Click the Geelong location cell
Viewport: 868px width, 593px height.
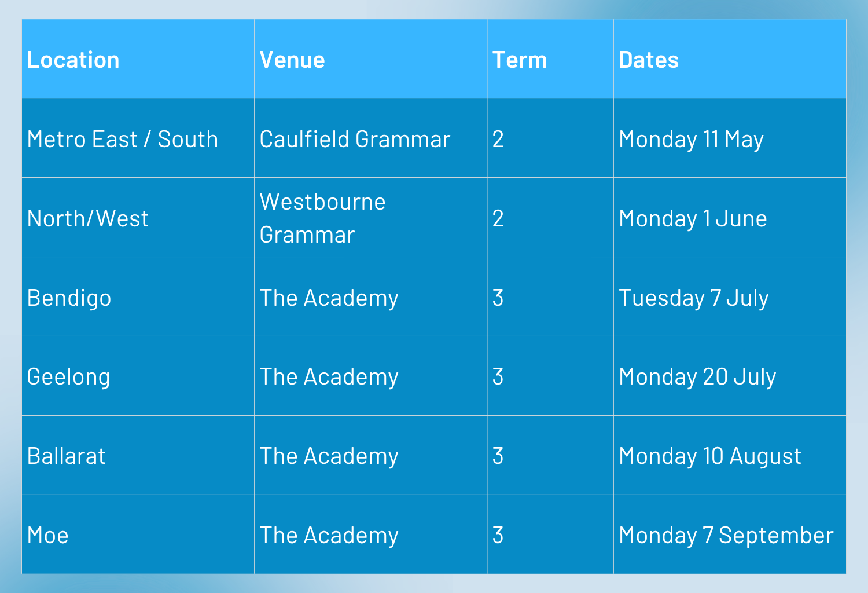click(69, 377)
